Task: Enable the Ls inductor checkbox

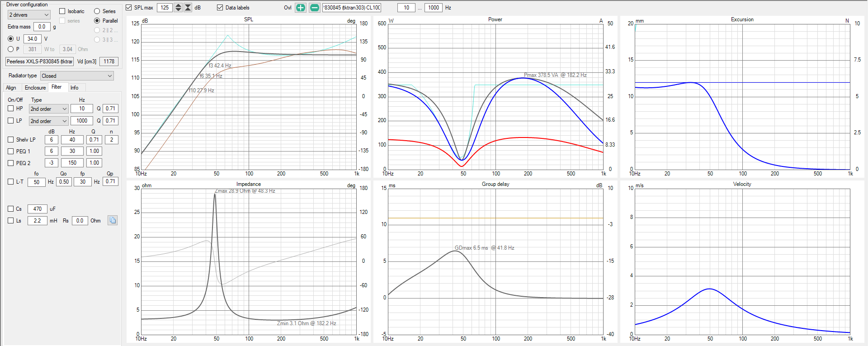Action: 11,221
